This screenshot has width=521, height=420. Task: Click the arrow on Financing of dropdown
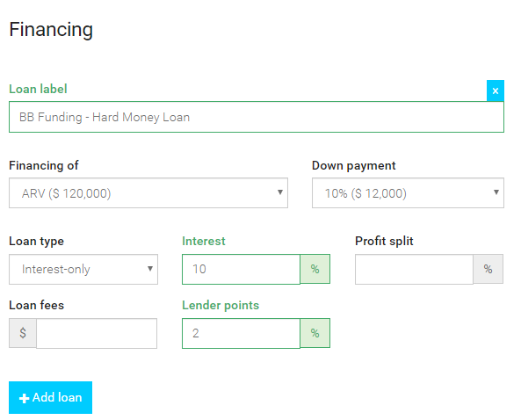(x=280, y=192)
